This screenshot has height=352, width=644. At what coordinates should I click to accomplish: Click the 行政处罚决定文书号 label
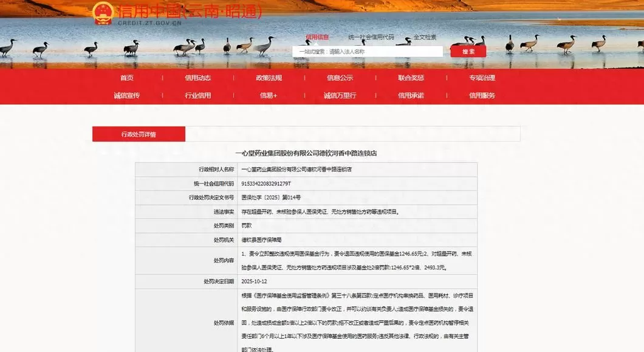pos(187,198)
